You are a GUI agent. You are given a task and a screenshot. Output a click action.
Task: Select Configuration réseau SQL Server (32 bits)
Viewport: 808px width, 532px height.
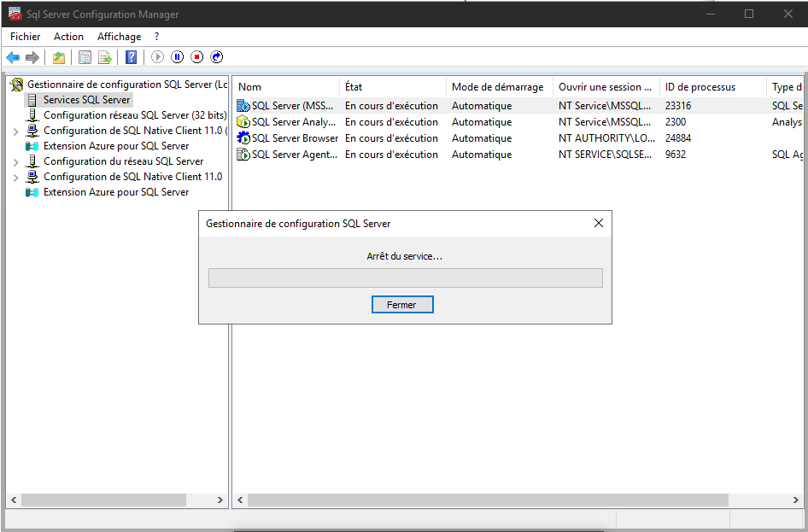click(x=135, y=115)
